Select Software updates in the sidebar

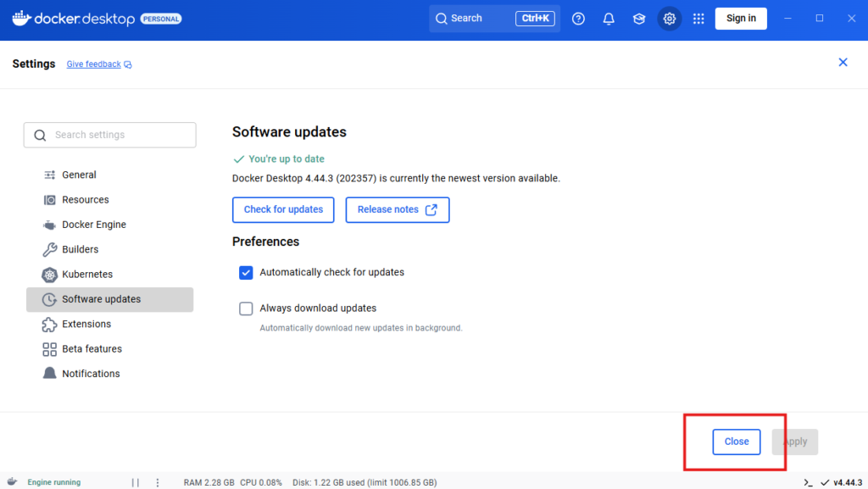[109, 299]
